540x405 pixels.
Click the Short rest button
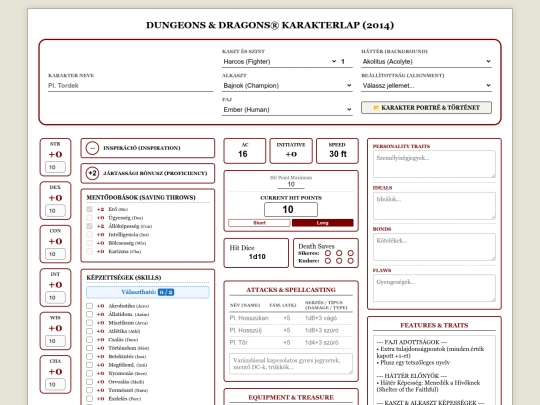tap(259, 223)
